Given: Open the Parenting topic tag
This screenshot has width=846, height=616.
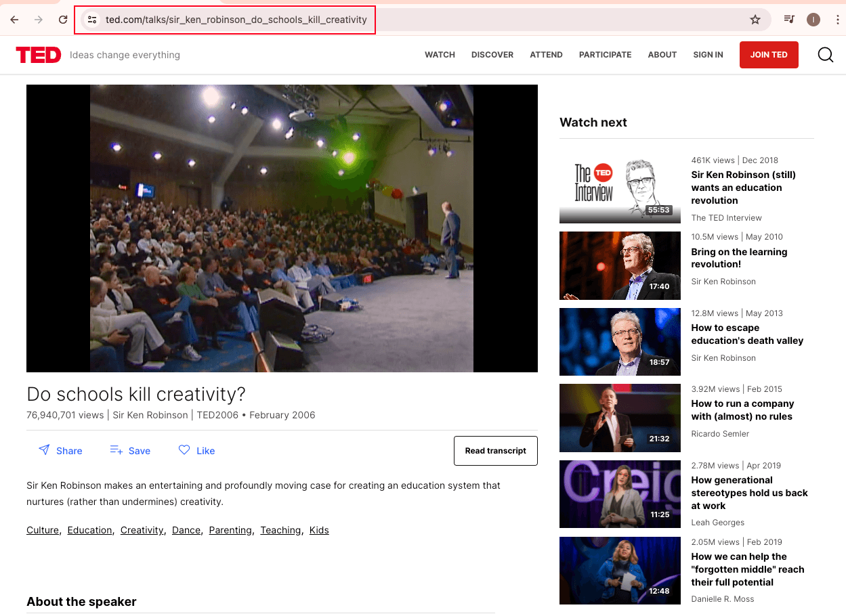Looking at the screenshot, I should tap(230, 530).
